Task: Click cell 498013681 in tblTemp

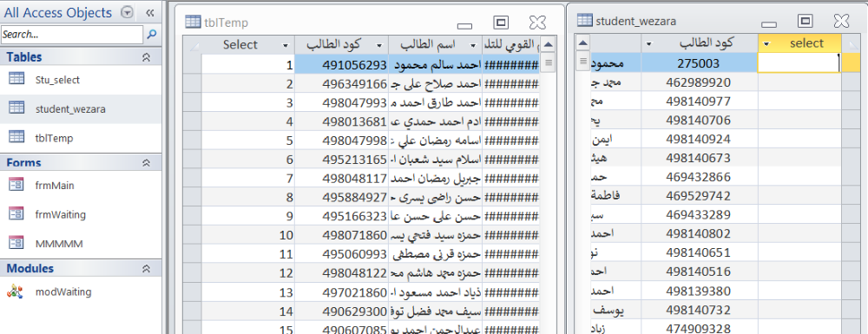Action: (x=341, y=121)
